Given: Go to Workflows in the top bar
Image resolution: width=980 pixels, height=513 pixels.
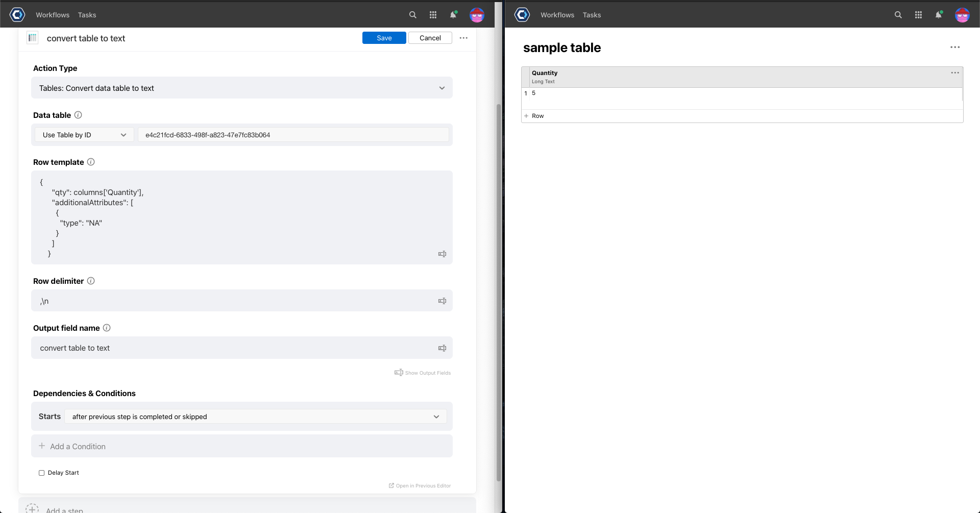Looking at the screenshot, I should click(x=53, y=15).
